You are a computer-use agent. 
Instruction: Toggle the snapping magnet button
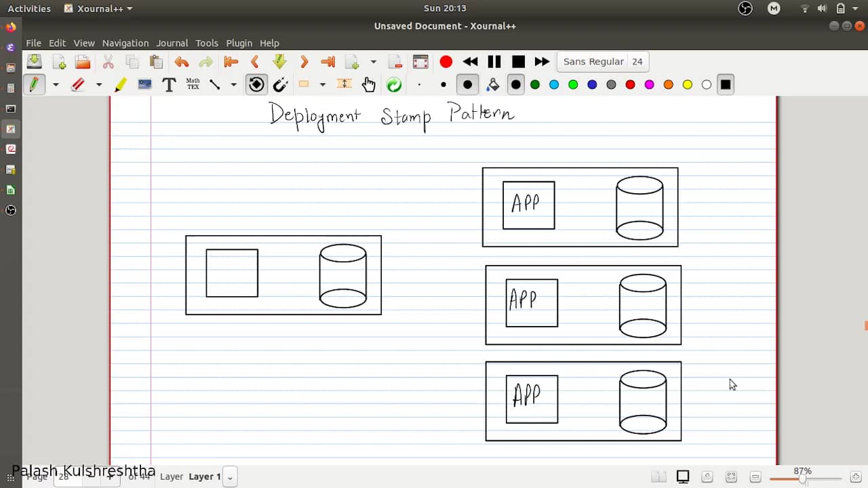coord(280,85)
